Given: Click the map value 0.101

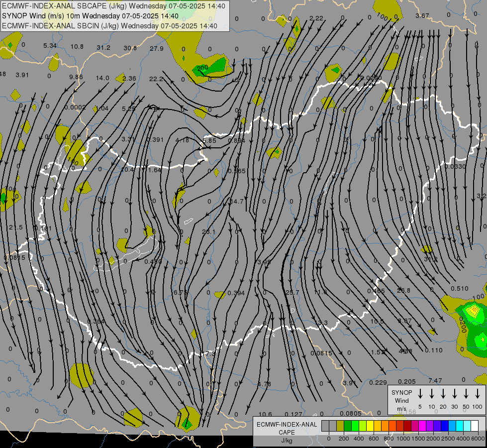Looking at the screenshot, I should point(43,228).
